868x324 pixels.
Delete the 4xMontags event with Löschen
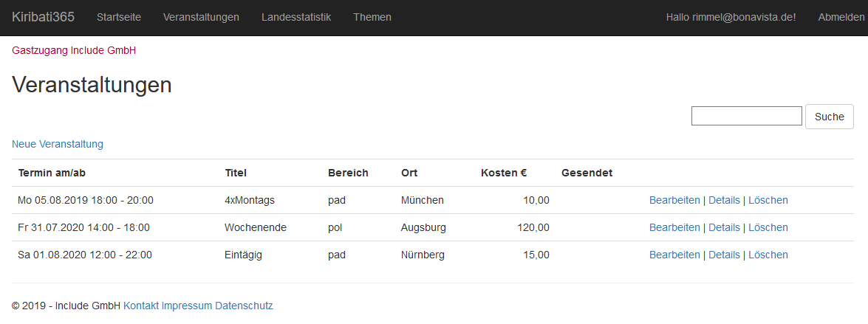[768, 200]
